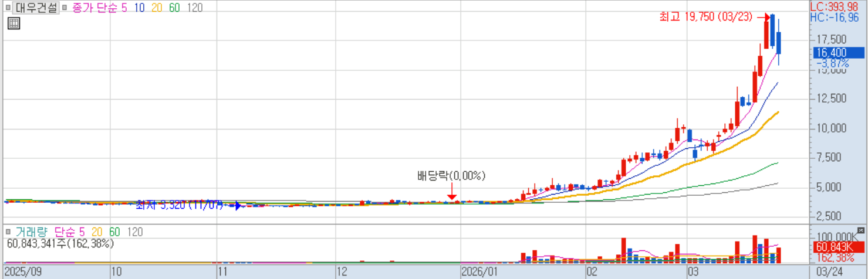This screenshot has height=279, width=868.
Task: Click the 10,000 price axis label
Action: click(x=832, y=128)
